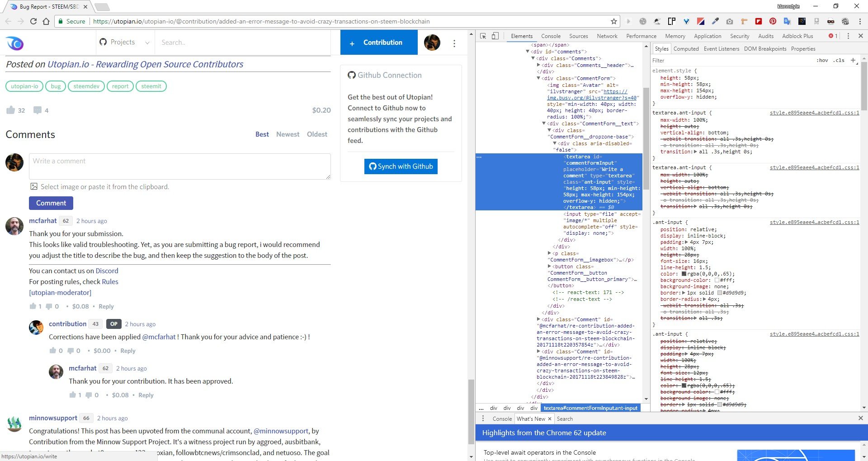The width and height of the screenshot is (868, 461).
Task: Collapse div class="CommentForm" node
Action: click(538, 78)
